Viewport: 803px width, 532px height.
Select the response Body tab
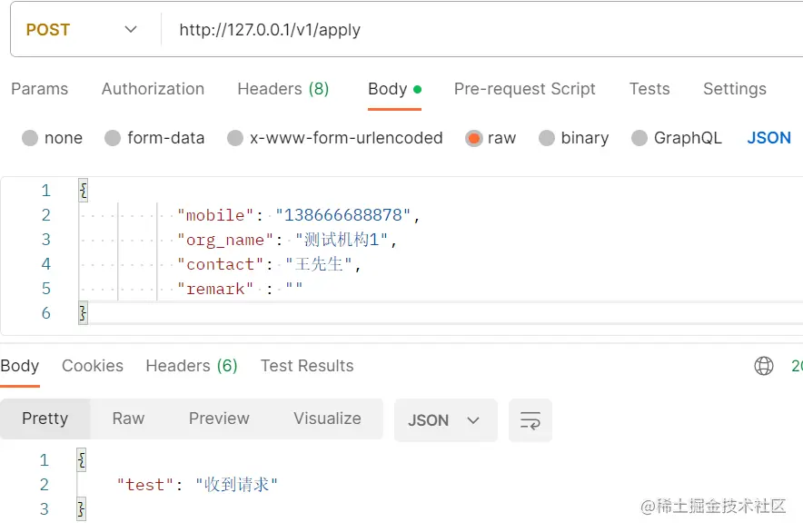[19, 366]
